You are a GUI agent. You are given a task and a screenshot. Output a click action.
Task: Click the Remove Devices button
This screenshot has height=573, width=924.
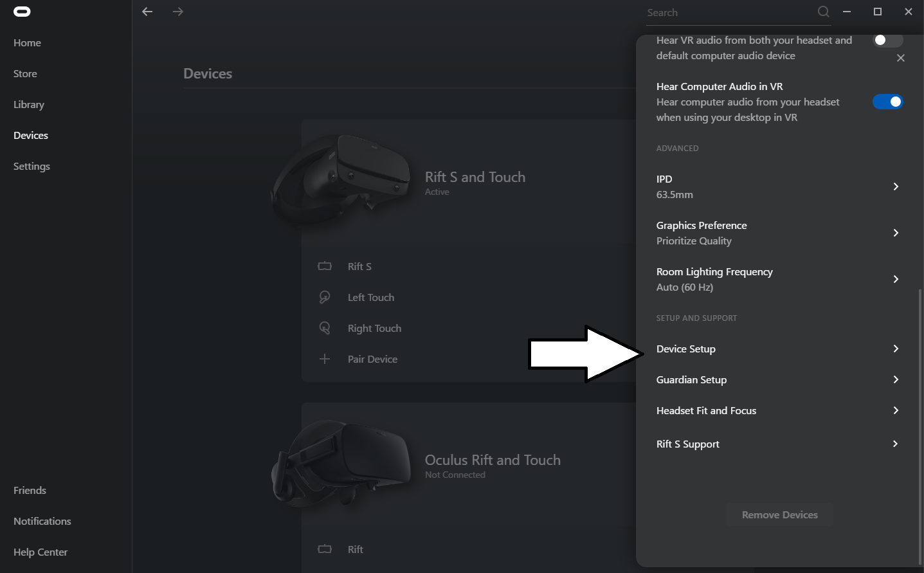tap(780, 514)
